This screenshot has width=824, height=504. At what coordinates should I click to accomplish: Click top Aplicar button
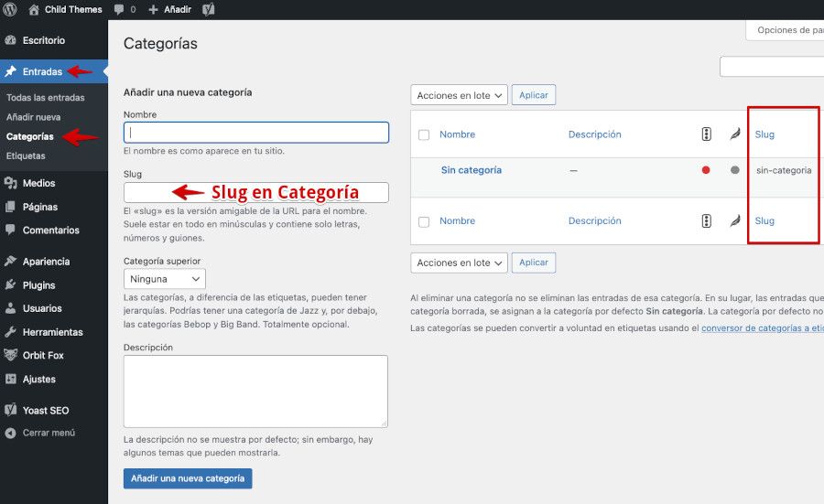pos(534,95)
